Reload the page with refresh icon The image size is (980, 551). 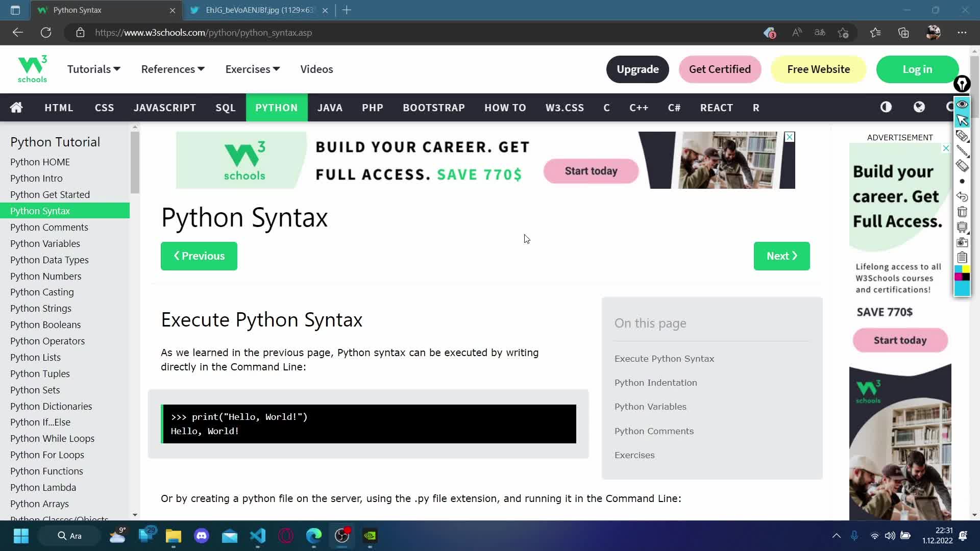tap(46, 33)
